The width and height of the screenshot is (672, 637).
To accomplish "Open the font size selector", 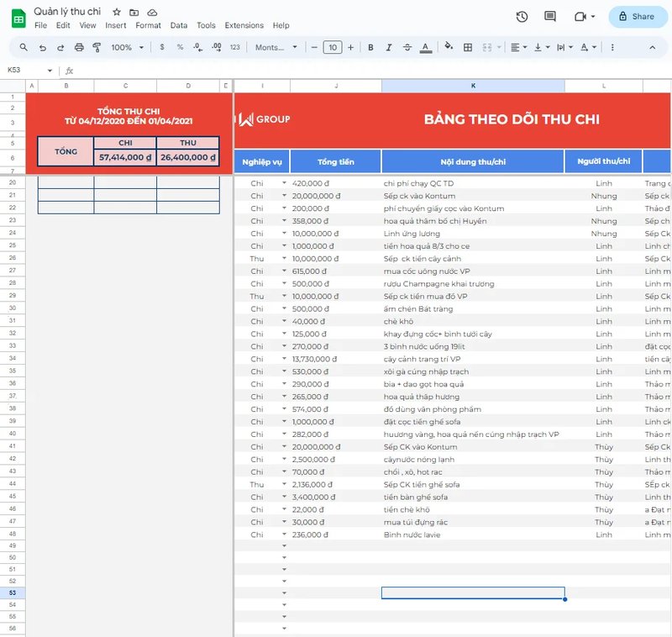I will click(x=332, y=48).
